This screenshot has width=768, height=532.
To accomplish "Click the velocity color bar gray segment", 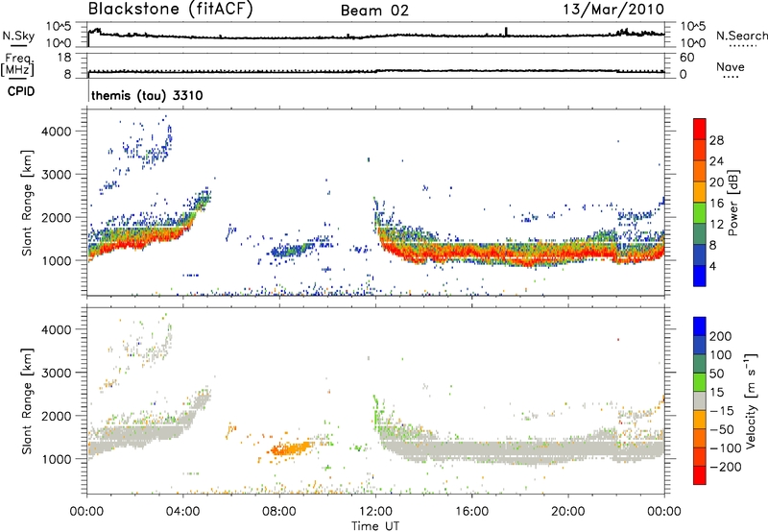I will [x=700, y=401].
